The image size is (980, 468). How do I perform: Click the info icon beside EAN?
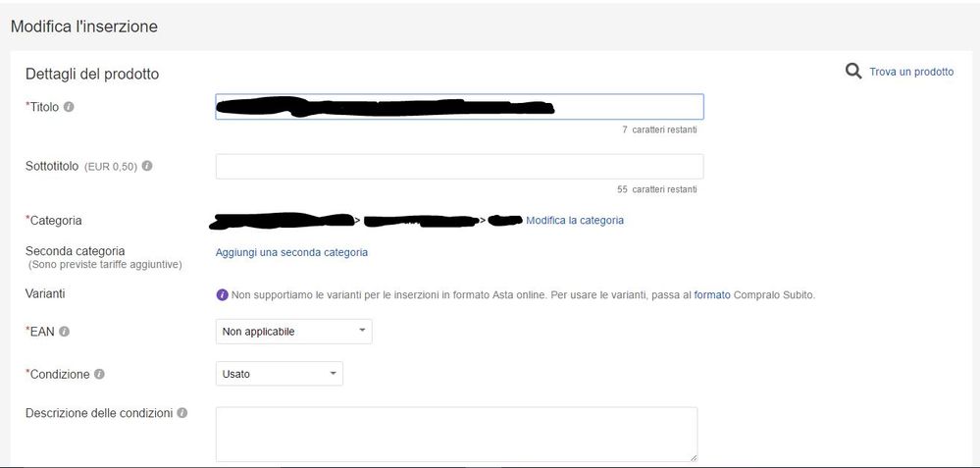(65, 332)
